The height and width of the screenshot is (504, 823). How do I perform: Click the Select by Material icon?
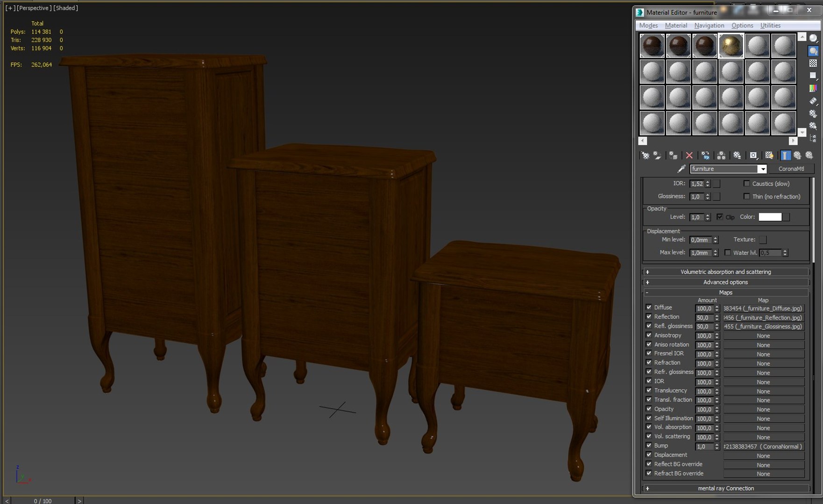[x=813, y=126]
